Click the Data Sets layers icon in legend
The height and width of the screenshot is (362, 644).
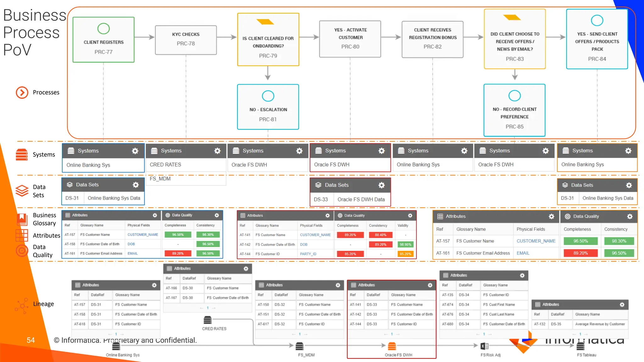pyautogui.click(x=22, y=190)
